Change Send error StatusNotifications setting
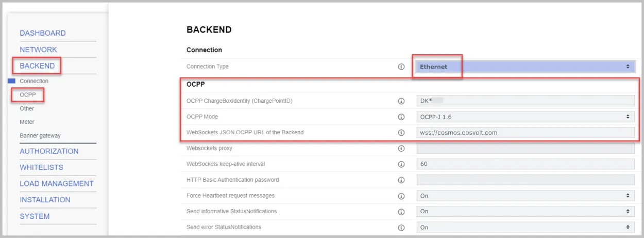Viewport: 644px width, 238px height. tap(525, 227)
